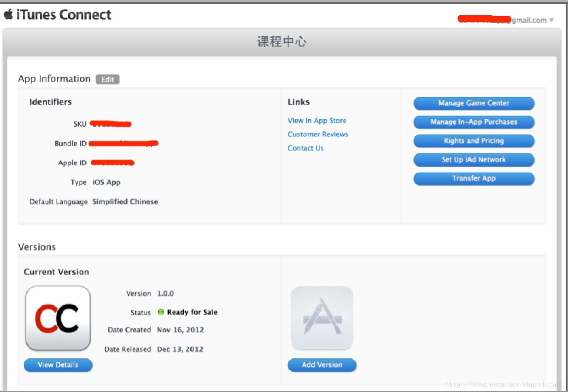
Task: Click the iOS App type value
Action: (x=106, y=182)
